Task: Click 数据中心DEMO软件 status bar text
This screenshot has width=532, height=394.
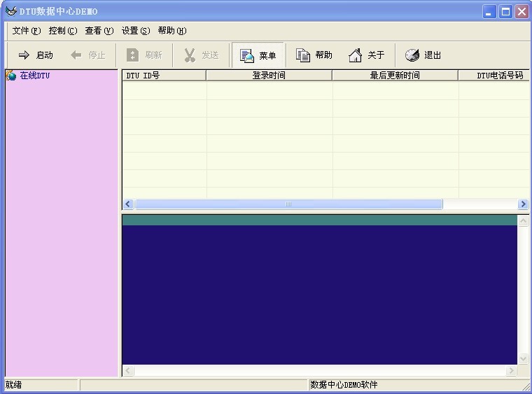Action: (344, 384)
